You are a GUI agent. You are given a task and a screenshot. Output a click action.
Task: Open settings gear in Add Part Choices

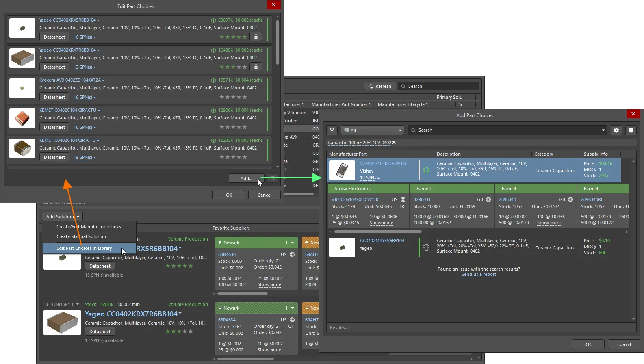[x=616, y=130]
